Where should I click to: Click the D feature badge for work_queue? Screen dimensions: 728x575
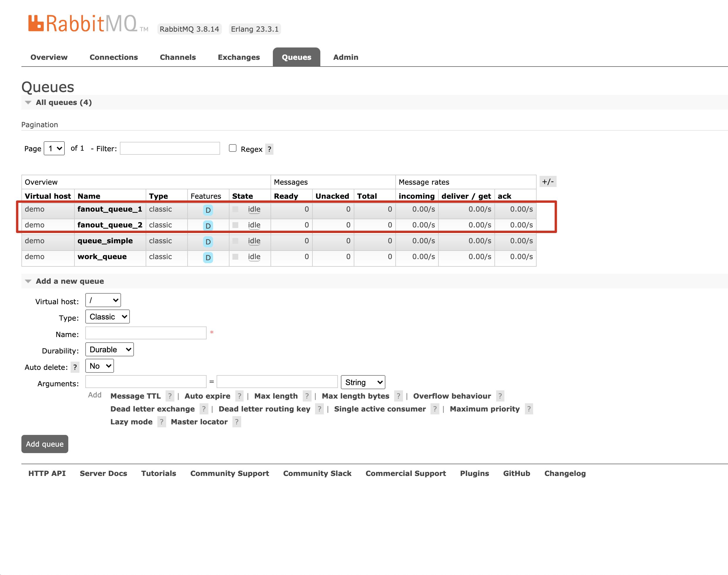(208, 258)
